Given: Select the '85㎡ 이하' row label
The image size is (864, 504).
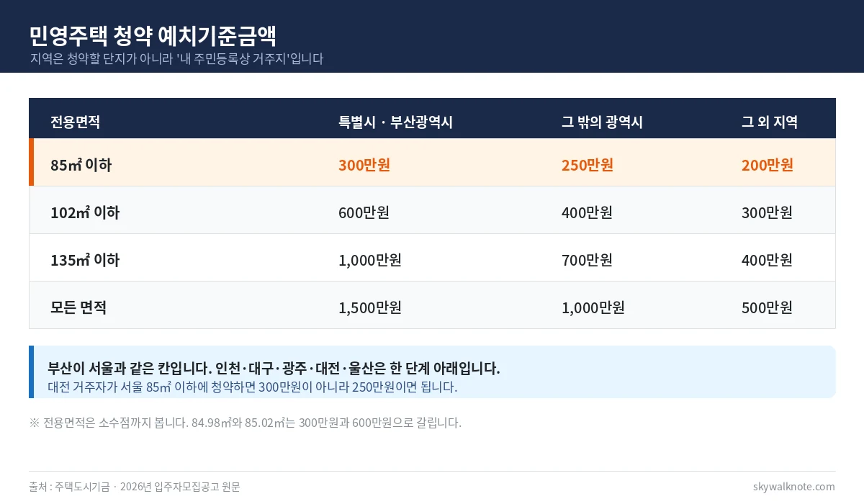Looking at the screenshot, I should click(x=81, y=165).
